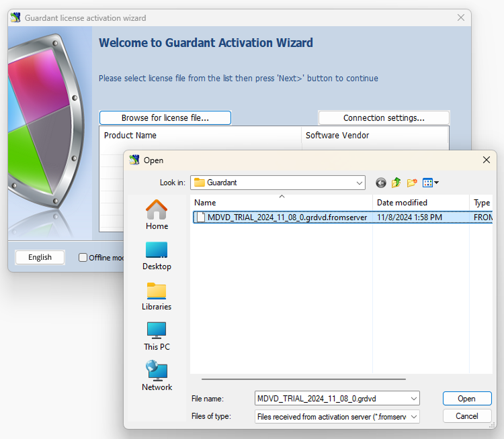Click the Open dialog title bar icon
This screenshot has width=504, height=439.
coord(134,160)
